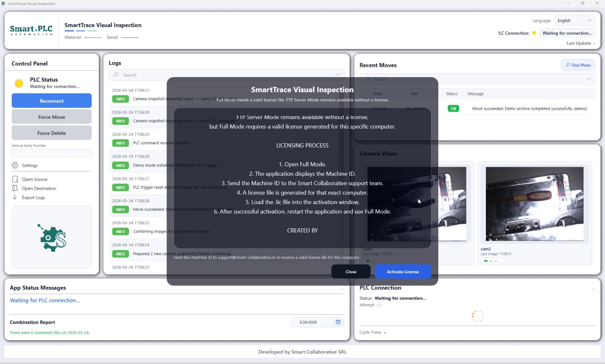Screen dimensions: 605x364
Task: Click the Find Photo button
Action: (x=578, y=65)
